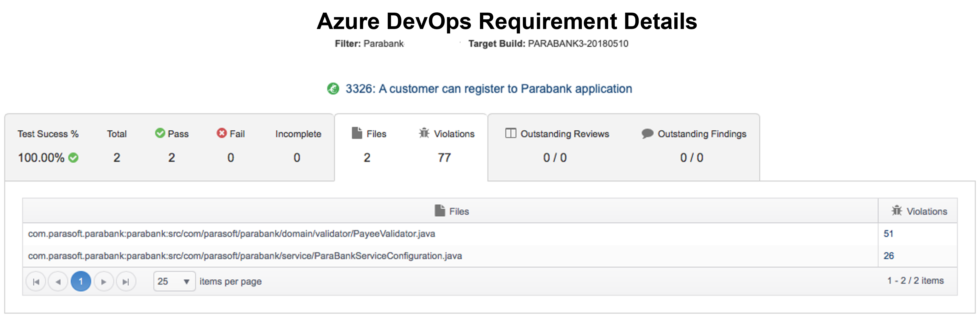Screen dimensions: 980x317
Task: Click the Violations bug icon in tab
Action: click(424, 133)
